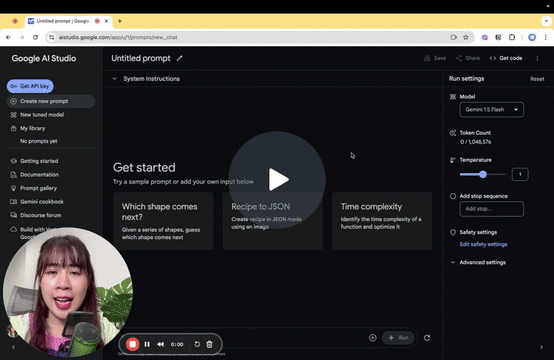Click the camera icon in the address bar

click(x=454, y=37)
